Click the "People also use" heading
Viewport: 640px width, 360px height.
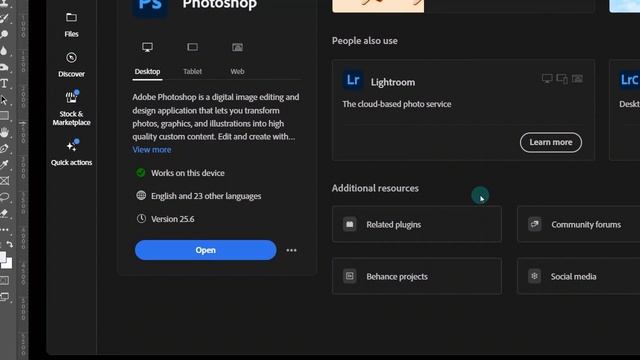point(364,41)
